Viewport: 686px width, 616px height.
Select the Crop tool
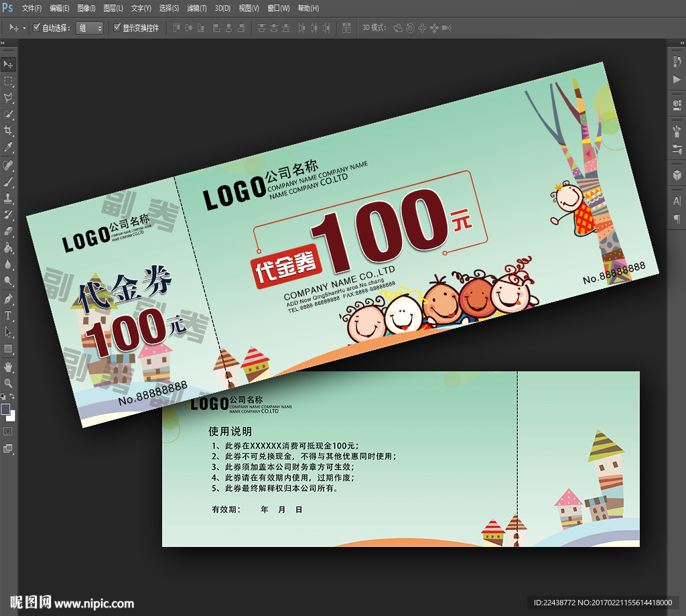tap(9, 130)
